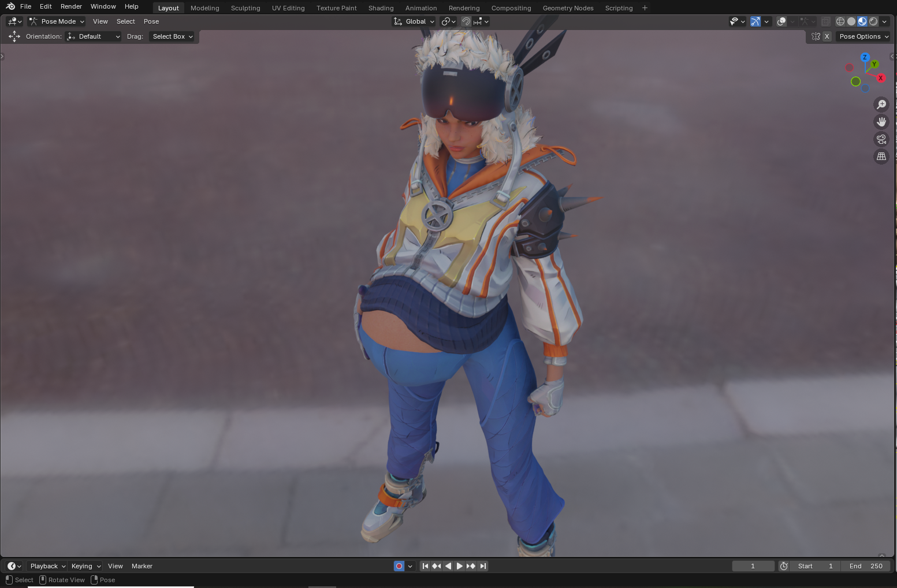Toggle the camera view icon
897x588 pixels.
point(881,139)
